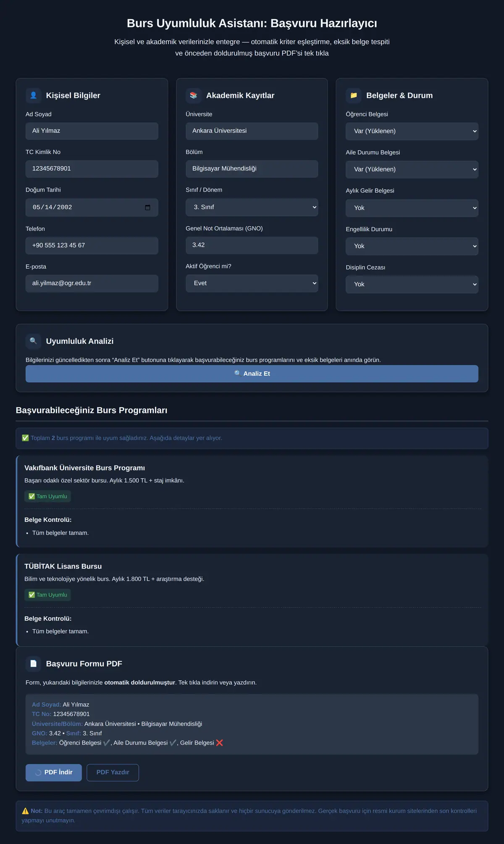Click the Genel Not Ortalaması field
The height and width of the screenshot is (844, 504).
(x=252, y=245)
